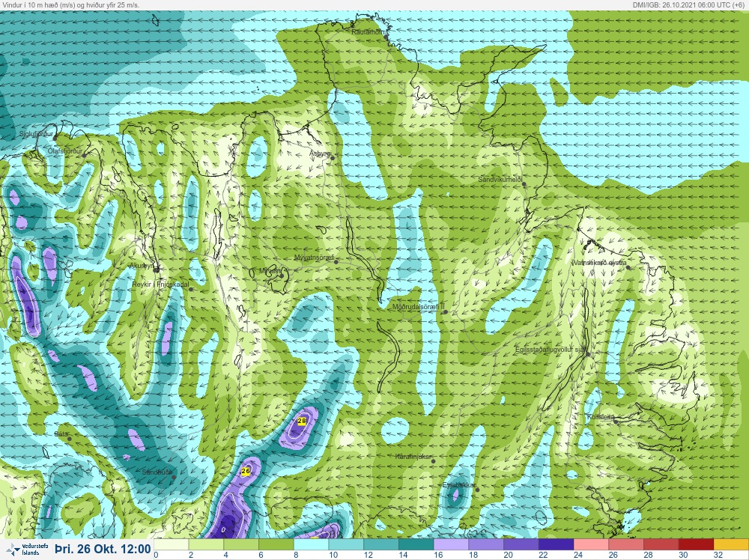Select the 2–4 m/s light green swatch
749x560 pixels.
206,545
